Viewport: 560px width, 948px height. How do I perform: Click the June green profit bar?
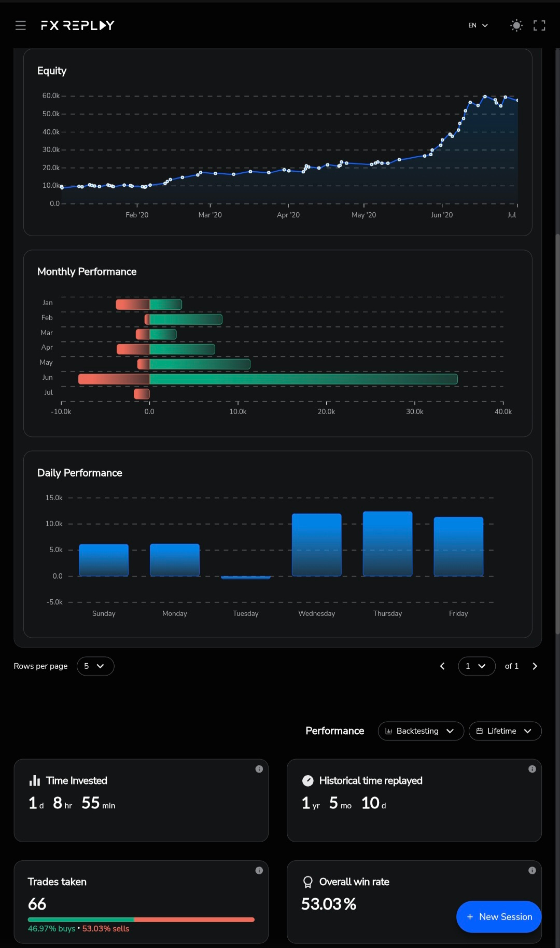coord(303,379)
